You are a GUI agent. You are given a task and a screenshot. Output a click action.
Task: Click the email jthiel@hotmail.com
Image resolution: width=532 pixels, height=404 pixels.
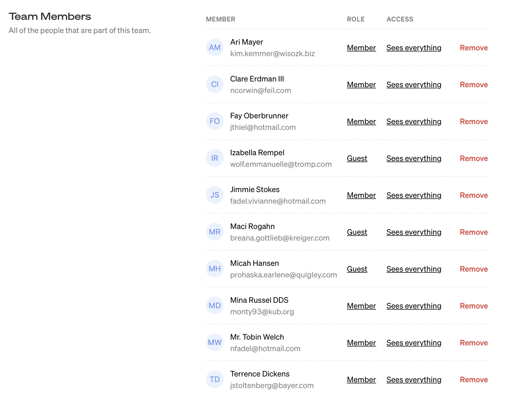click(263, 127)
